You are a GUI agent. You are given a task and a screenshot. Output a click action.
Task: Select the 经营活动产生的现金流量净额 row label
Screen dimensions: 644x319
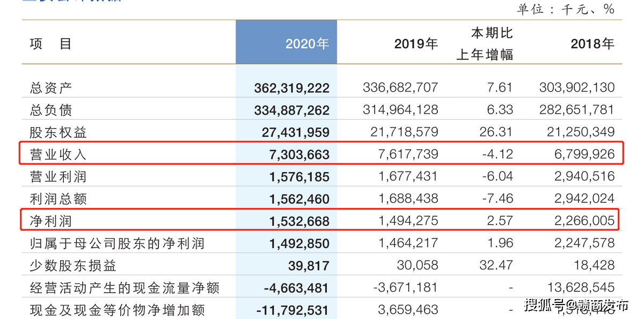[x=125, y=288]
